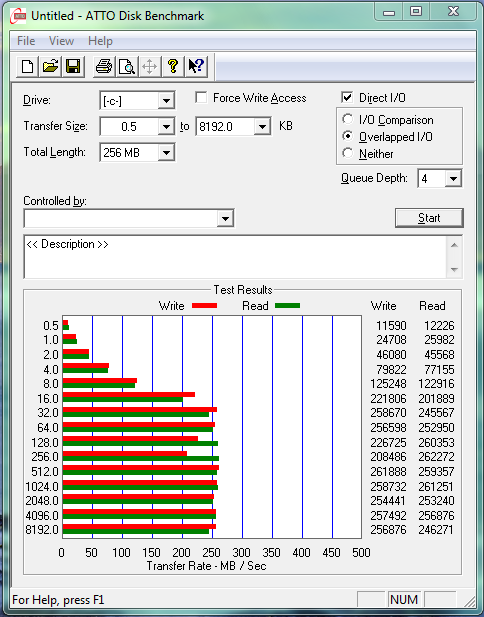Viewport: 484px width, 617px height.
Task: Click write value 208486
Action: (388, 457)
